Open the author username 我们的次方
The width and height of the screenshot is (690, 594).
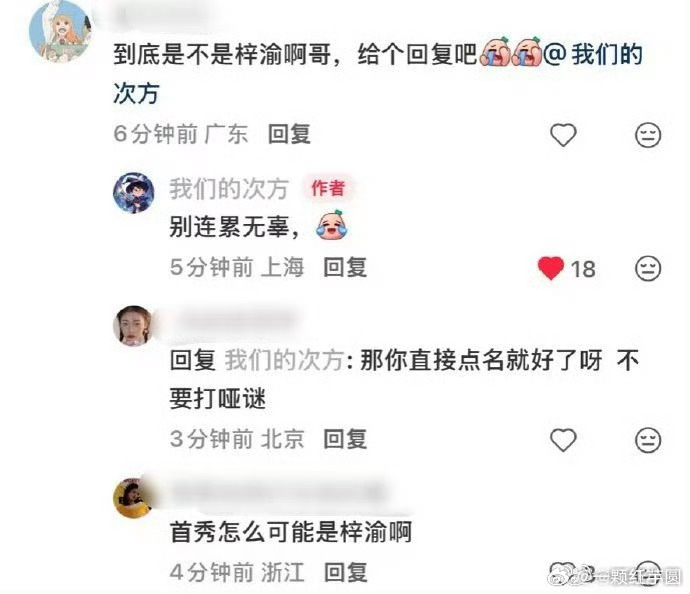coord(229,189)
